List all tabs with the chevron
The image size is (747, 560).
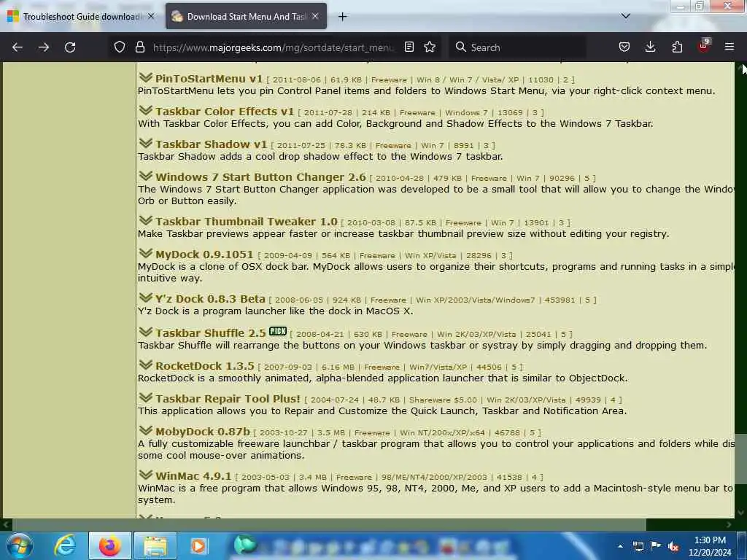(626, 16)
